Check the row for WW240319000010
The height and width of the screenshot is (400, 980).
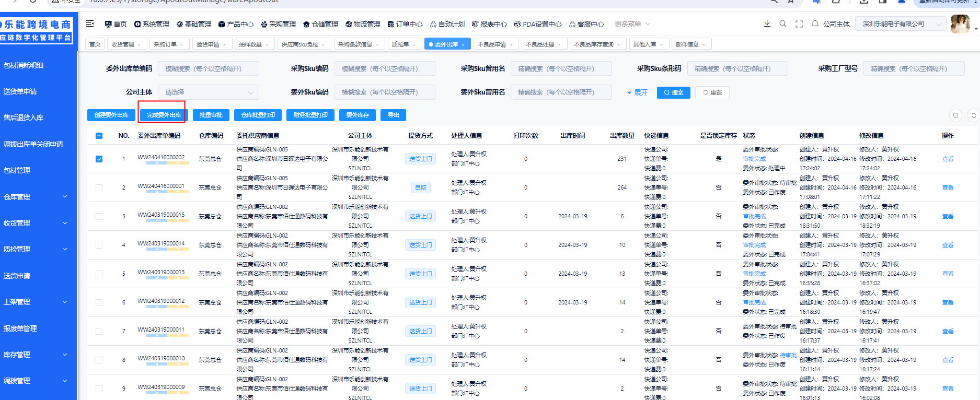[x=99, y=360]
